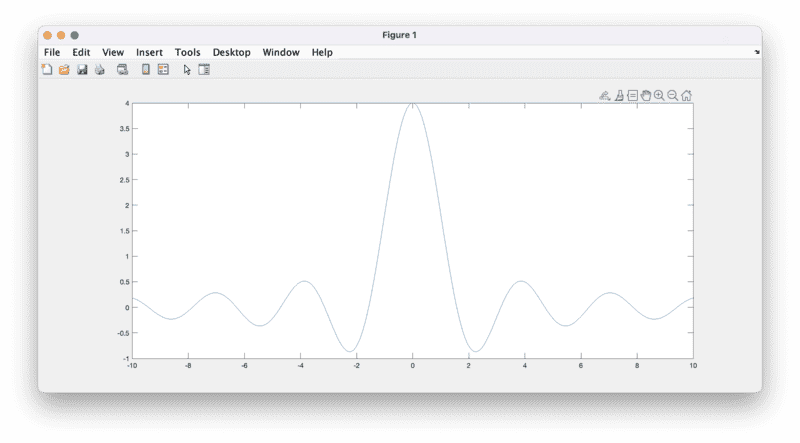Image resolution: width=800 pixels, height=443 pixels.
Task: Click the gray zoom window button
Action: (x=74, y=35)
